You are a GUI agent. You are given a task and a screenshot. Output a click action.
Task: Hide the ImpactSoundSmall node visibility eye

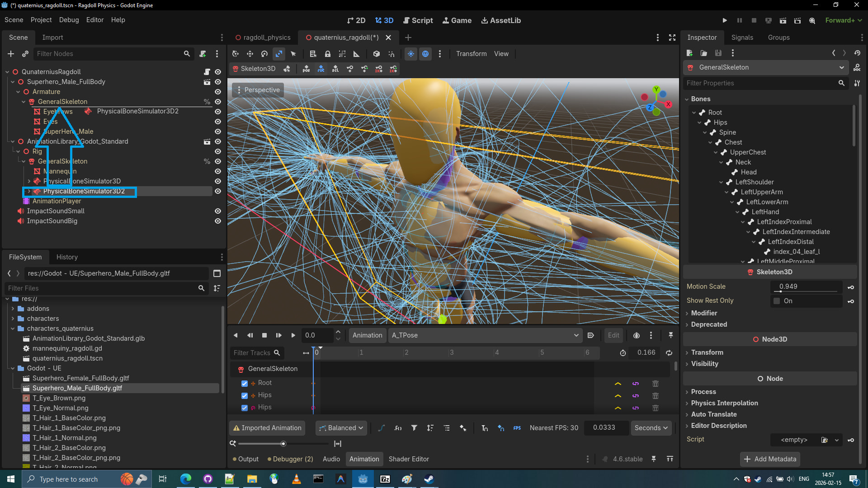click(x=218, y=211)
